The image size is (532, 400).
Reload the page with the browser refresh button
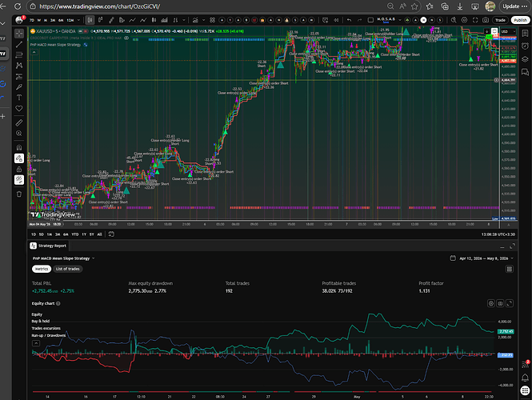point(18,6)
